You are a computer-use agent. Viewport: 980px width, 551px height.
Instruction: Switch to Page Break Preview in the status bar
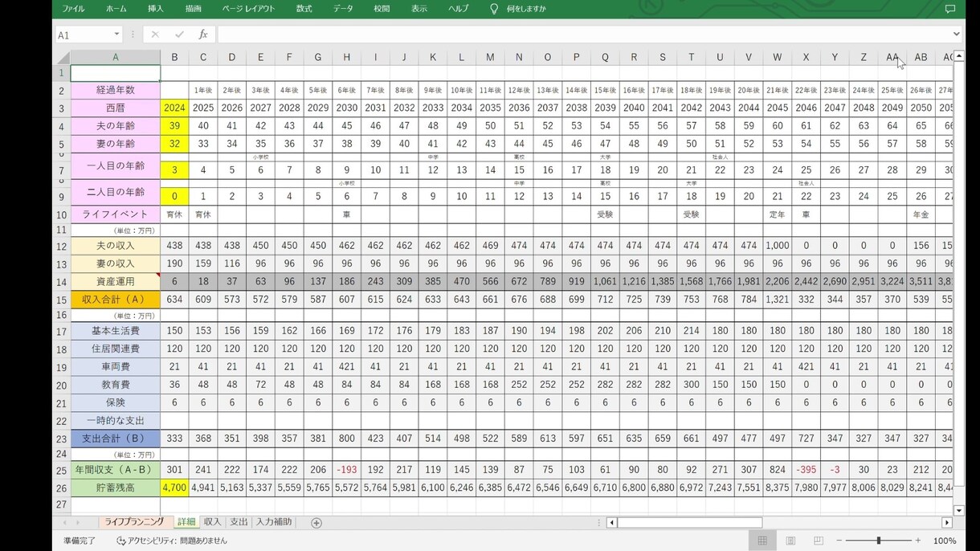pos(819,541)
